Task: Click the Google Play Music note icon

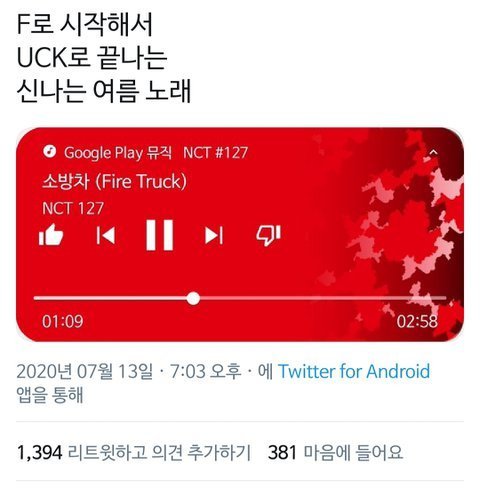Action: [50, 151]
